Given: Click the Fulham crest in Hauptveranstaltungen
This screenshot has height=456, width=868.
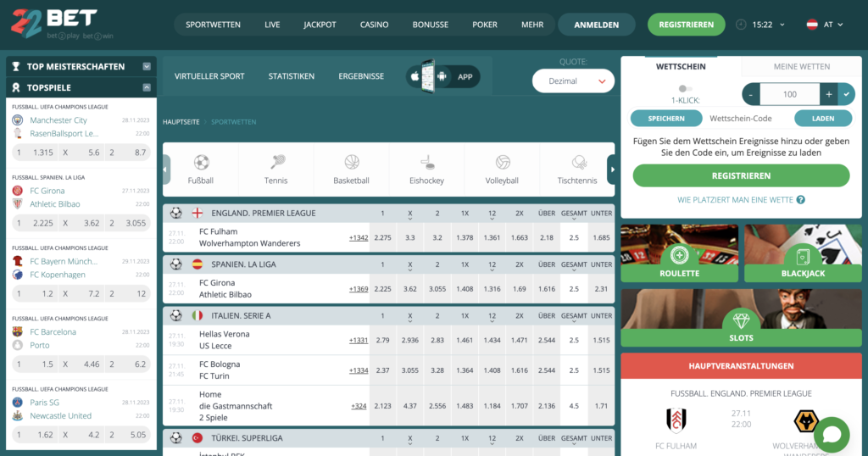Looking at the screenshot, I should tap(676, 420).
